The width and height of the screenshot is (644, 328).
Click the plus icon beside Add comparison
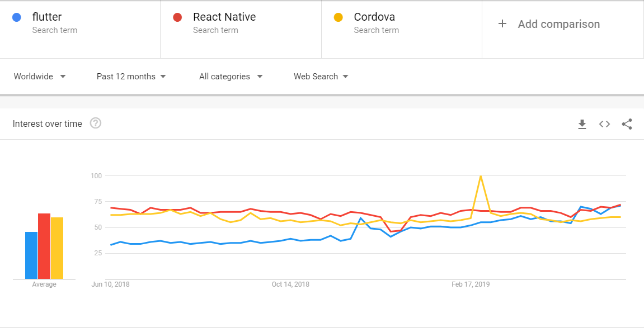502,24
